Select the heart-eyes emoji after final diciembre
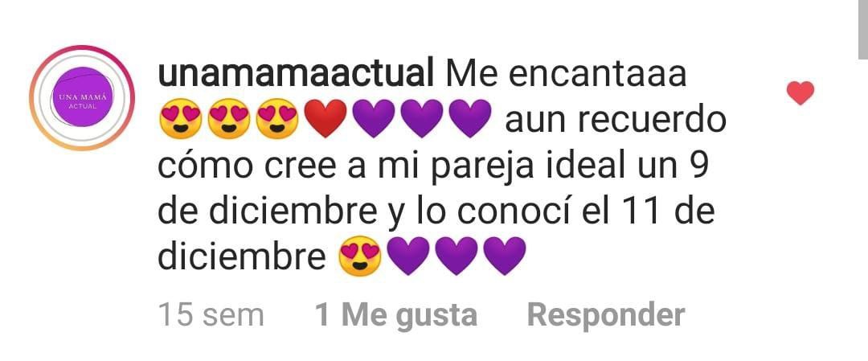This screenshot has width=868, height=361. pos(360,256)
